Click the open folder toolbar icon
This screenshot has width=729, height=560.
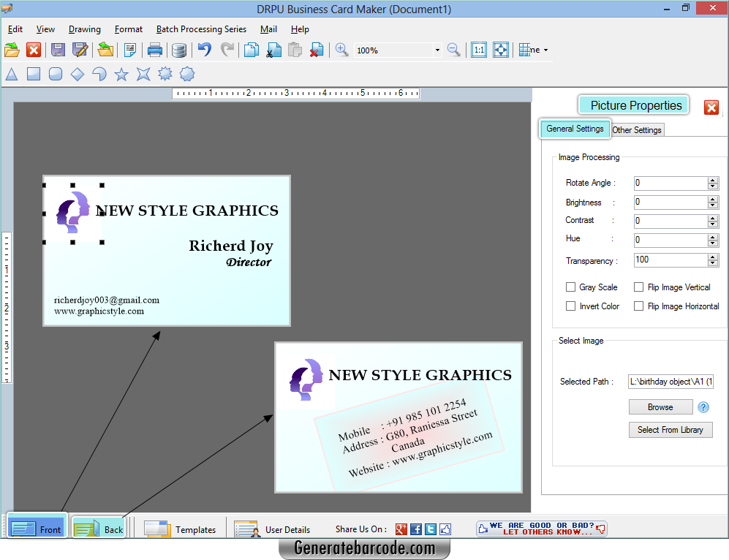[12, 50]
